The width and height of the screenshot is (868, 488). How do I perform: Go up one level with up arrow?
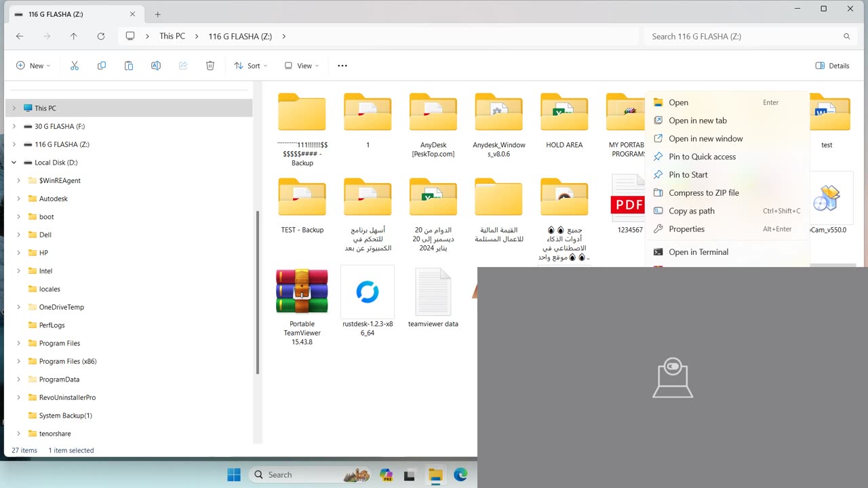[x=74, y=37]
